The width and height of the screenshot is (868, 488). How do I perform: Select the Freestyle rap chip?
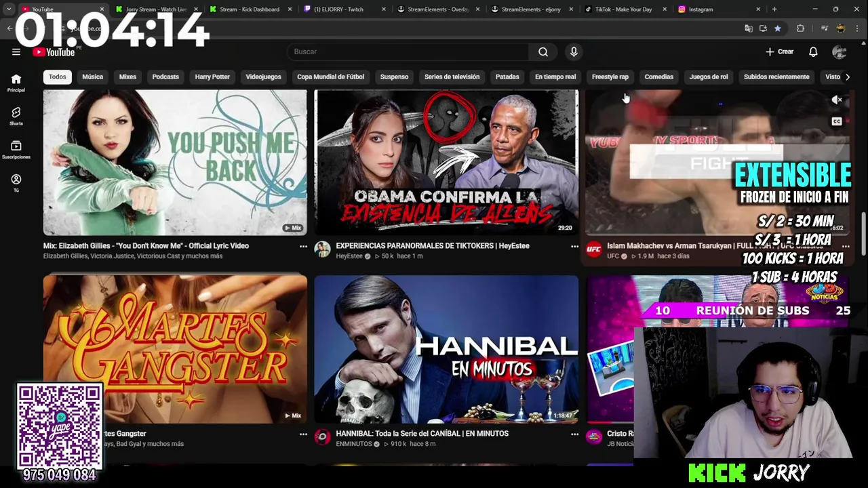(610, 77)
